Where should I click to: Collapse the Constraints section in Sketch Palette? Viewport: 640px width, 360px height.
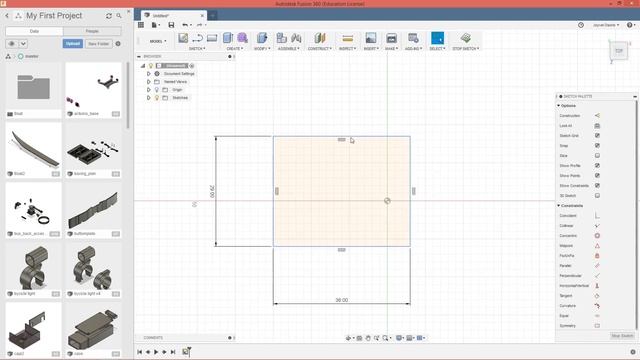point(559,206)
